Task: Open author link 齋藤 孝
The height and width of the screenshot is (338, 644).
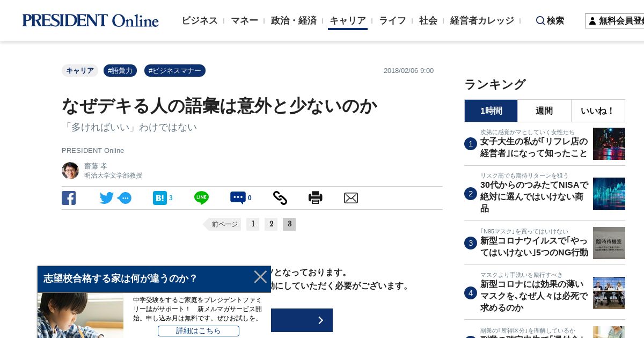Action: click(x=96, y=166)
